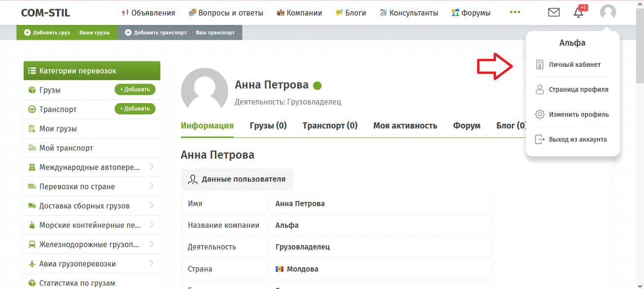Open the Моя активность tab
The width and height of the screenshot is (644, 289).
(x=405, y=125)
